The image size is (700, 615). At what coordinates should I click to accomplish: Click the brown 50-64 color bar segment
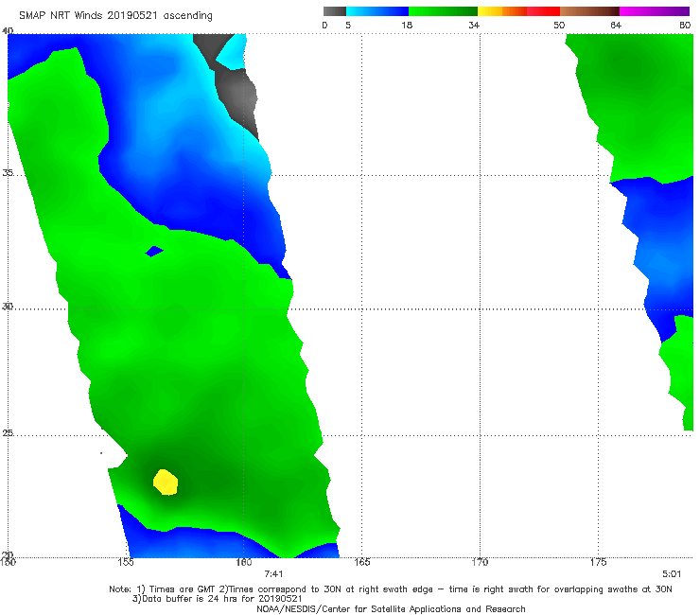tap(589, 11)
